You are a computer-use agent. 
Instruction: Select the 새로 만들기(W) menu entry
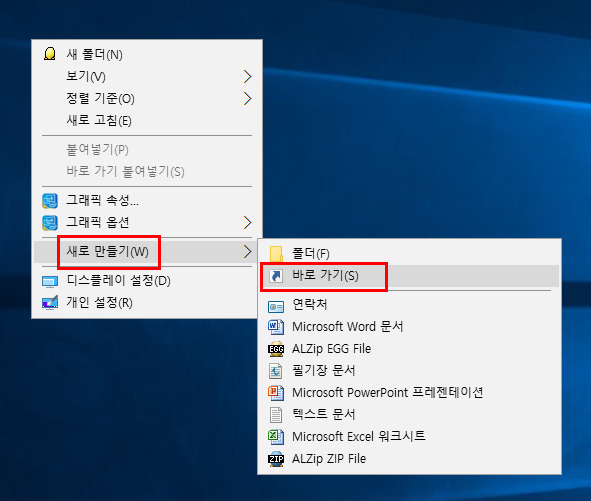pos(147,251)
